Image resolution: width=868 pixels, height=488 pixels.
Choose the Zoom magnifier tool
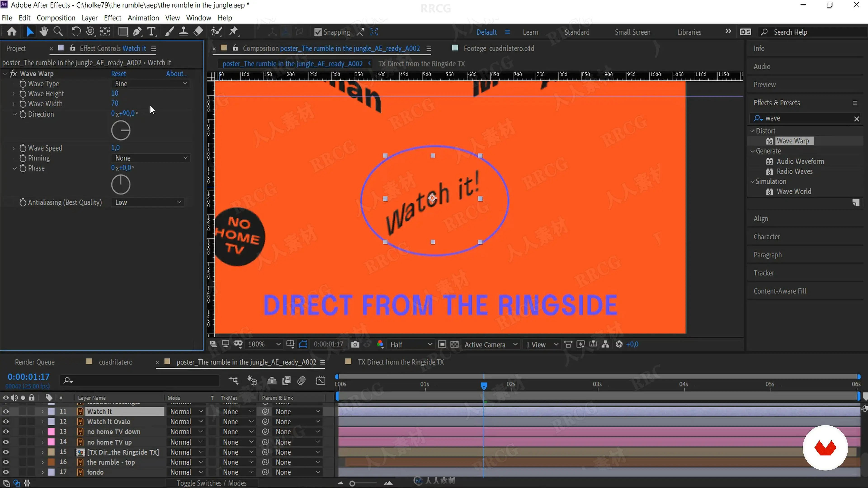(x=58, y=32)
